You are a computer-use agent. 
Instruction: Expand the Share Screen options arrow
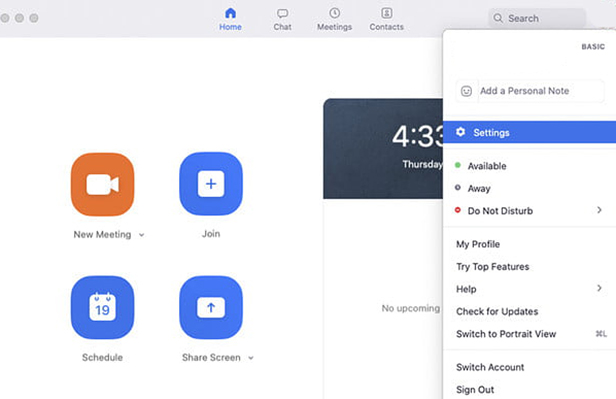251,358
